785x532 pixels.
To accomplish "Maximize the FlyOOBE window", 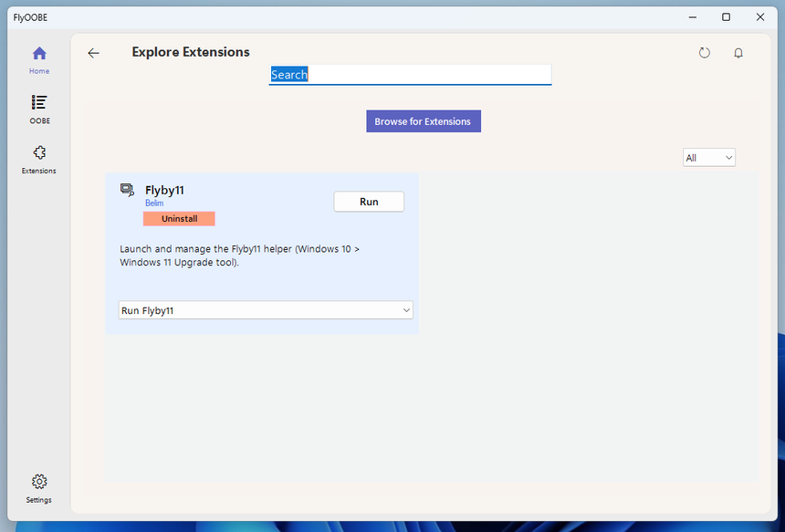I will click(726, 17).
